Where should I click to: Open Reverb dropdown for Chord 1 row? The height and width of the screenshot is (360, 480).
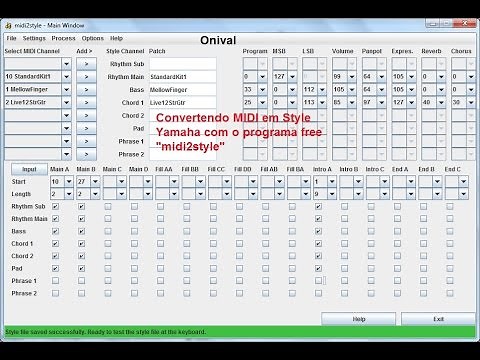click(x=441, y=102)
